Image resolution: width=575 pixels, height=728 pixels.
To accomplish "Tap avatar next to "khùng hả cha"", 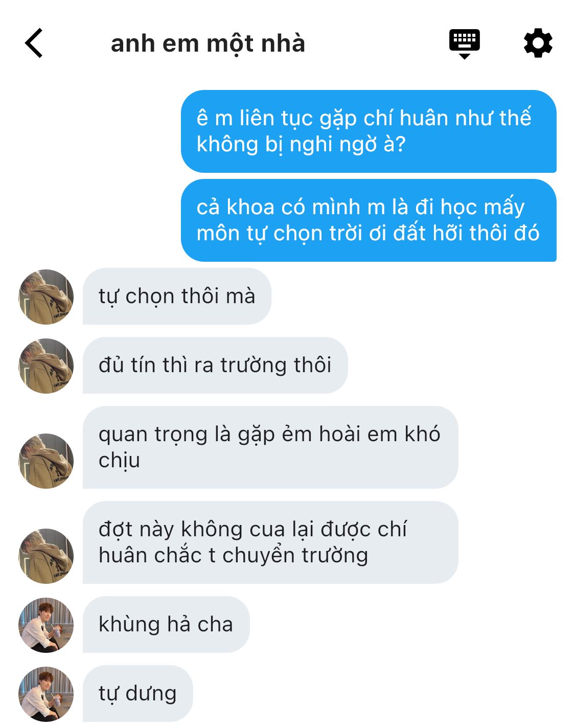I will click(x=46, y=625).
